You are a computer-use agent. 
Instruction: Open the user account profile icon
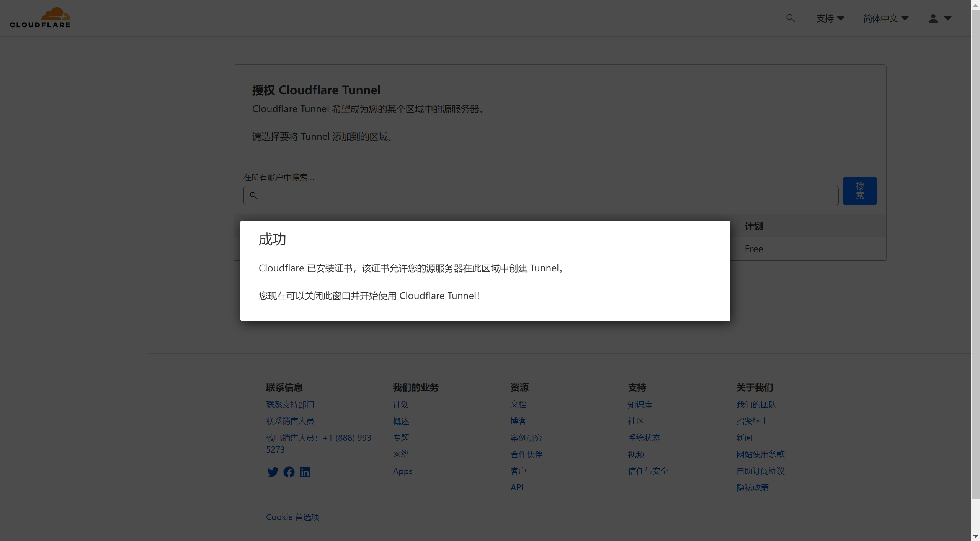tap(933, 18)
